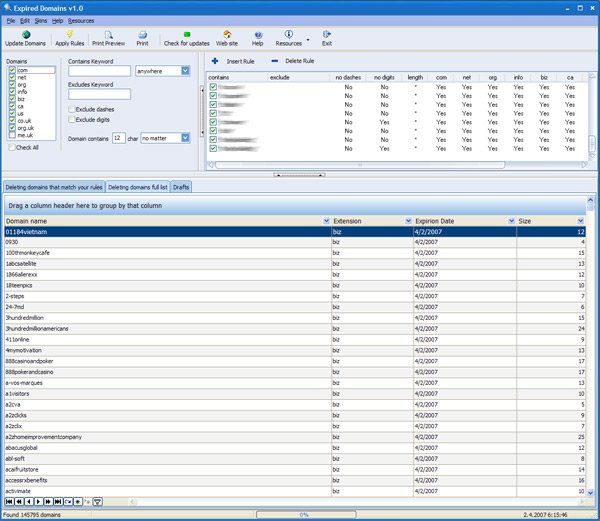Click the domains grid scroll-down arrow
The height and width of the screenshot is (521, 600).
[x=590, y=493]
